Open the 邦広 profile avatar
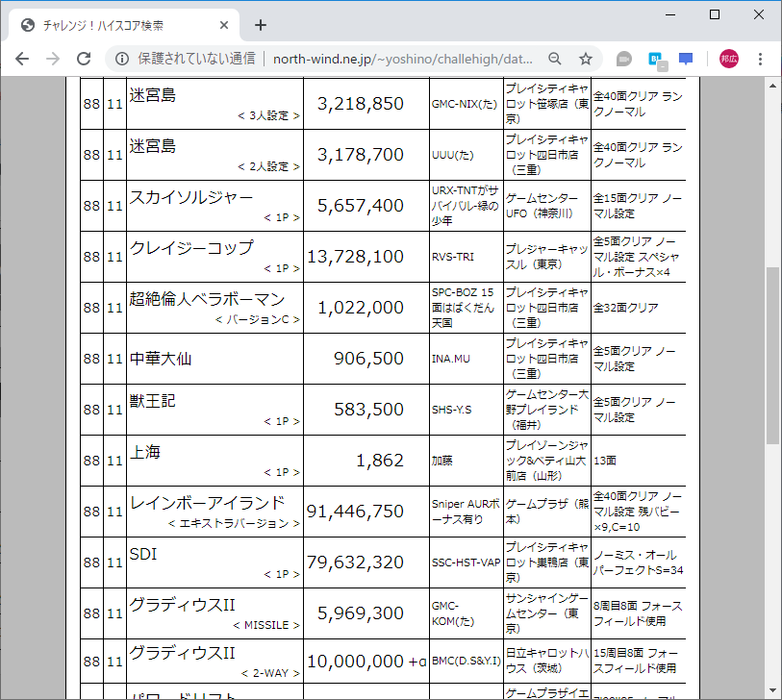The width and height of the screenshot is (782, 700). point(727,58)
